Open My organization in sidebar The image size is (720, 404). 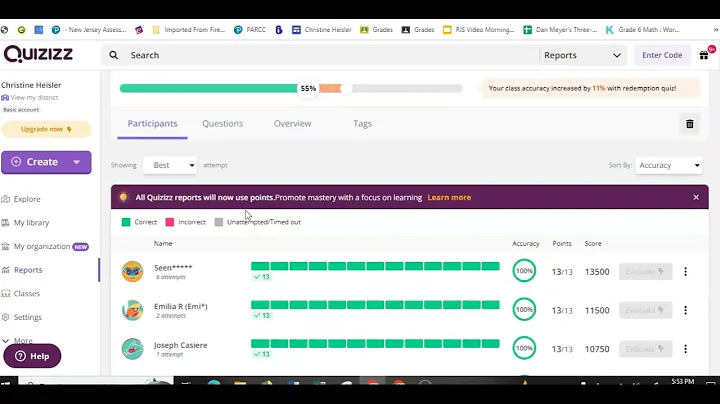(x=45, y=247)
